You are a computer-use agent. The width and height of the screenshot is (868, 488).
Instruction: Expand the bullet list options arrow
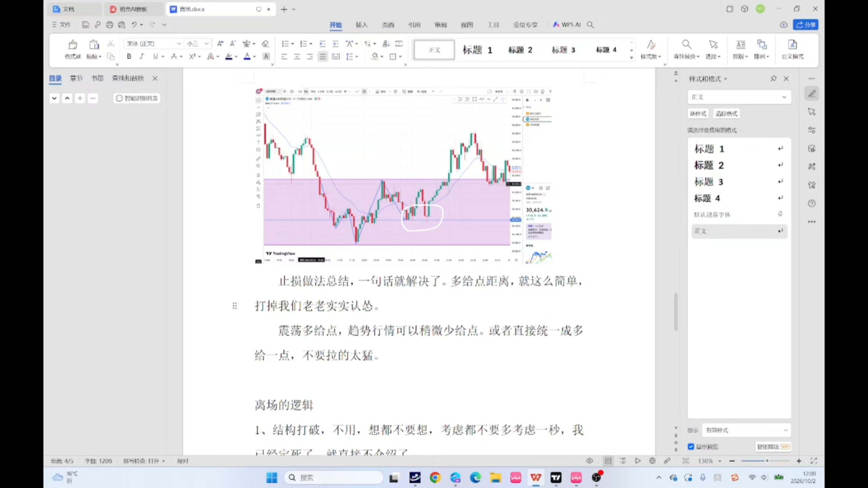coord(293,44)
